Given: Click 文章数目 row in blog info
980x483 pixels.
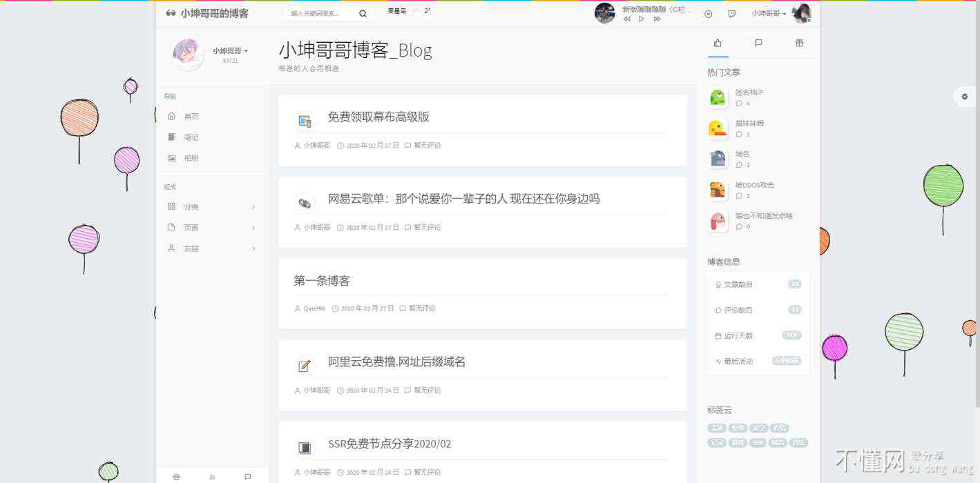Looking at the screenshot, I should coord(758,284).
